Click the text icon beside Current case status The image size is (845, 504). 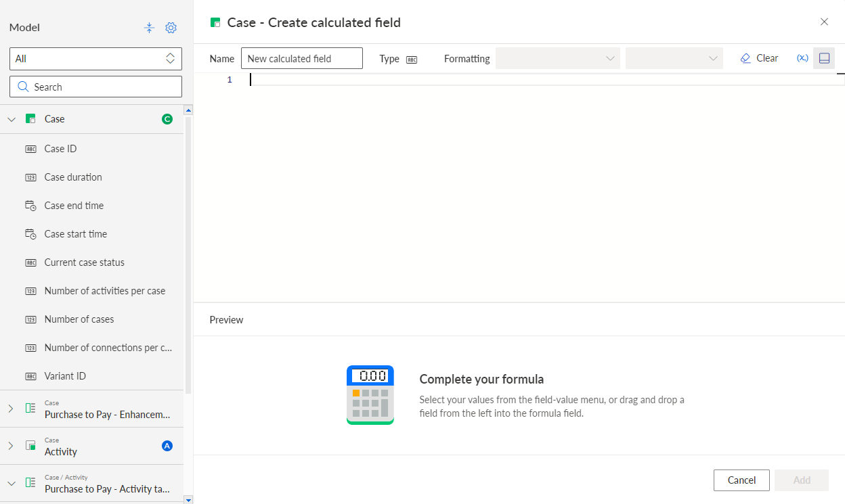pyautogui.click(x=30, y=262)
